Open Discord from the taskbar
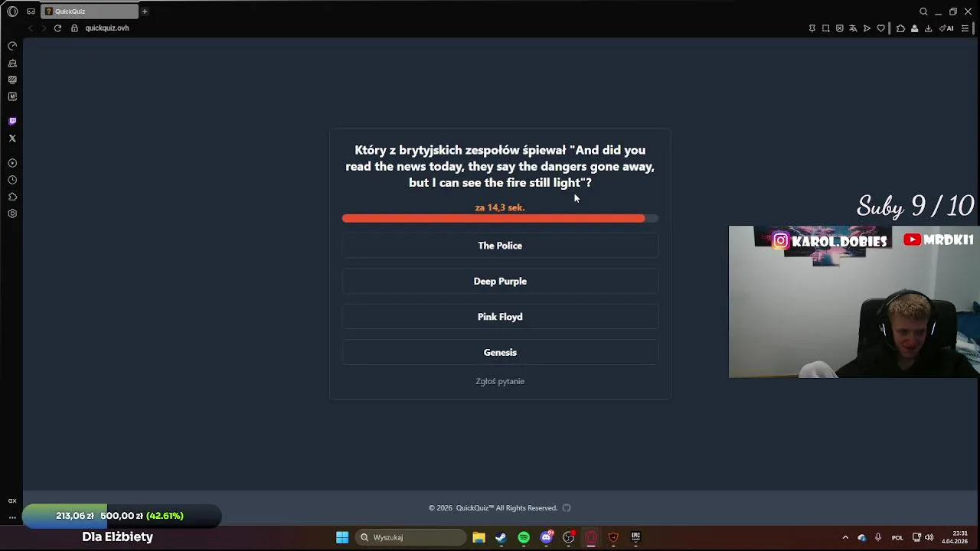980x551 pixels. [x=546, y=537]
